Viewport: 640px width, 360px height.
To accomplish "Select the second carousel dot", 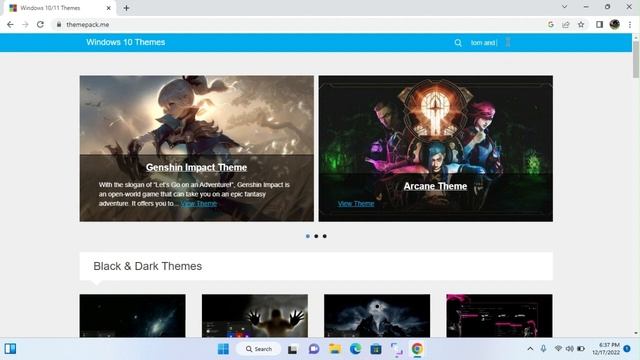I will click(x=316, y=236).
